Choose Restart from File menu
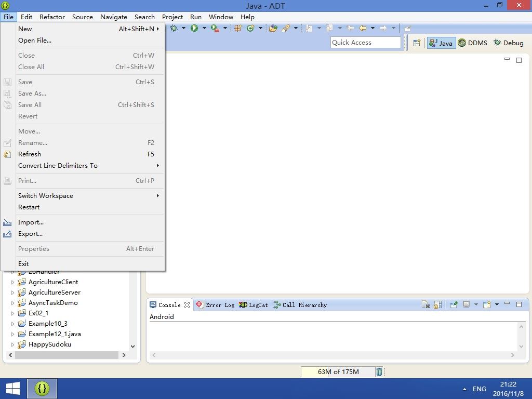Image resolution: width=532 pixels, height=399 pixels. (89, 207)
